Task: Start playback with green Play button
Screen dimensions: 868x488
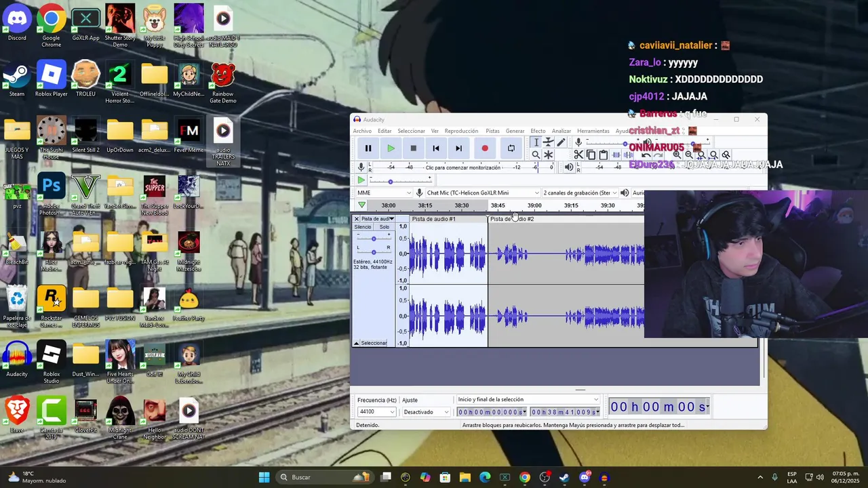Action: coord(391,148)
